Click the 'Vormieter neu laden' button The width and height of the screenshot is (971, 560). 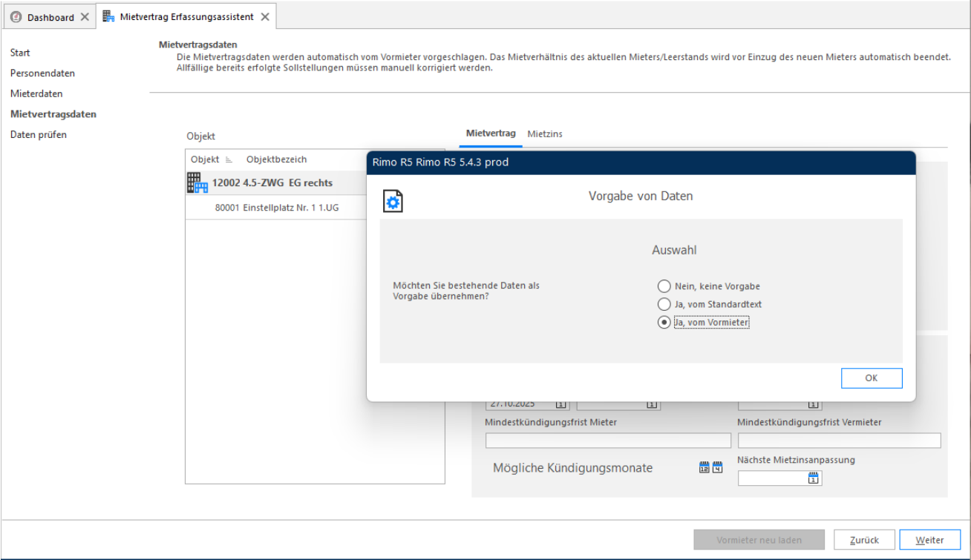pyautogui.click(x=759, y=540)
